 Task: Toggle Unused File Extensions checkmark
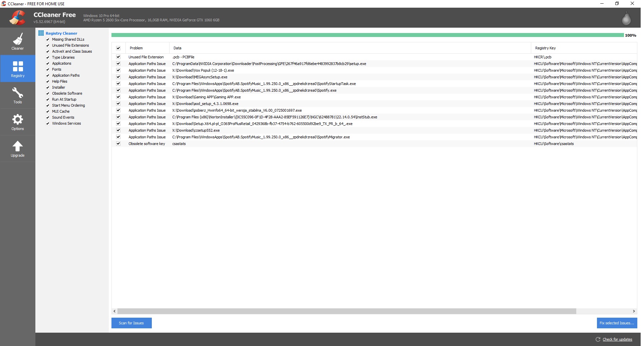[48, 46]
